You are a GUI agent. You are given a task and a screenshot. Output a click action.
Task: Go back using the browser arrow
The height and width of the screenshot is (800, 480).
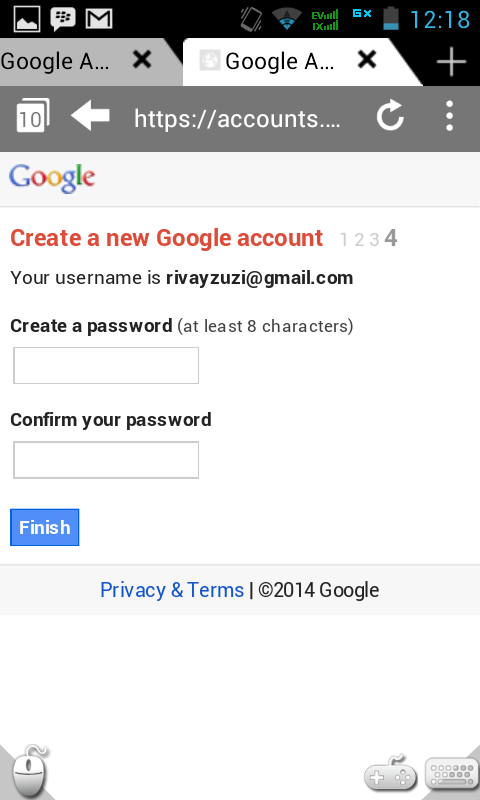point(90,116)
